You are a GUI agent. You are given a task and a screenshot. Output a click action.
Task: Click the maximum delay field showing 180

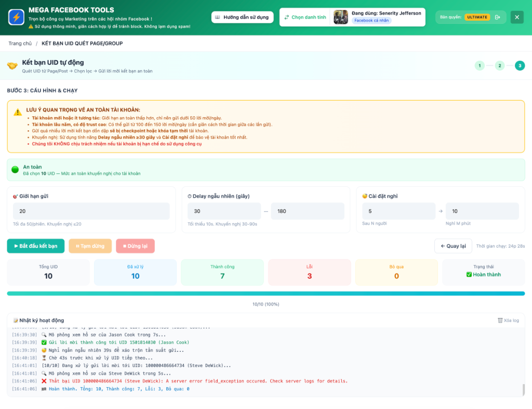pos(308,211)
